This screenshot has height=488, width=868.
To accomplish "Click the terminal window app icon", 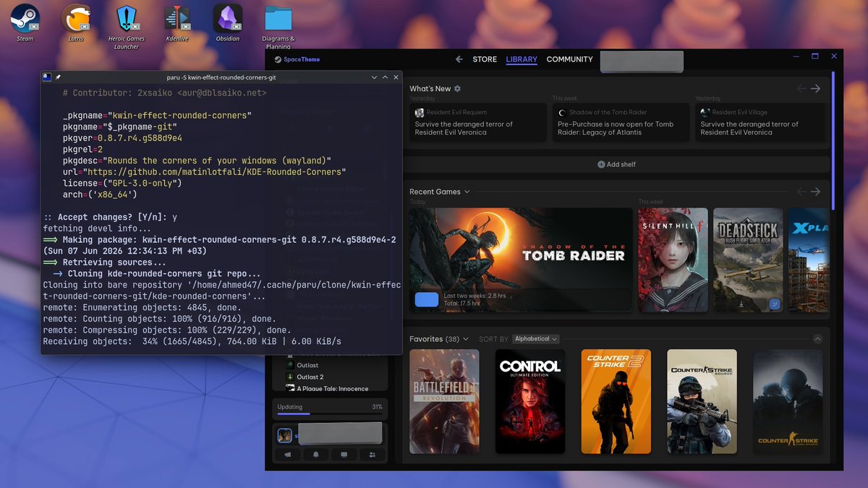I will (47, 77).
